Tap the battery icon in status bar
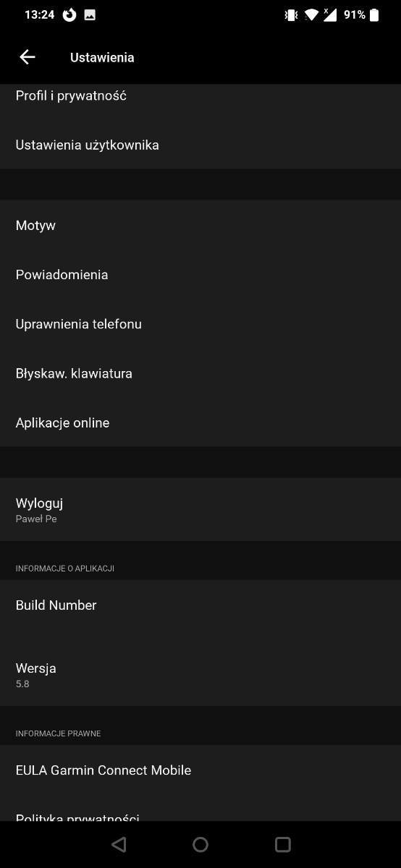Image resolution: width=401 pixels, height=868 pixels. point(374,14)
